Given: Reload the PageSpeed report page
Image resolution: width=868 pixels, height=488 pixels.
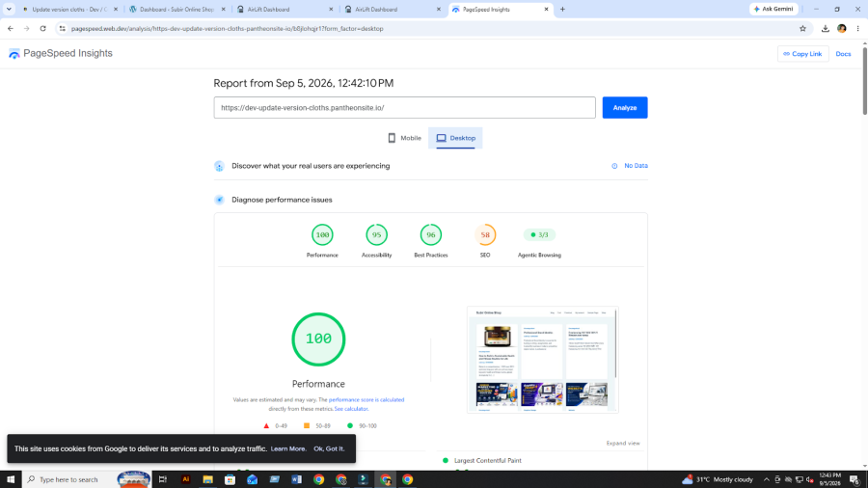Looking at the screenshot, I should (x=42, y=29).
